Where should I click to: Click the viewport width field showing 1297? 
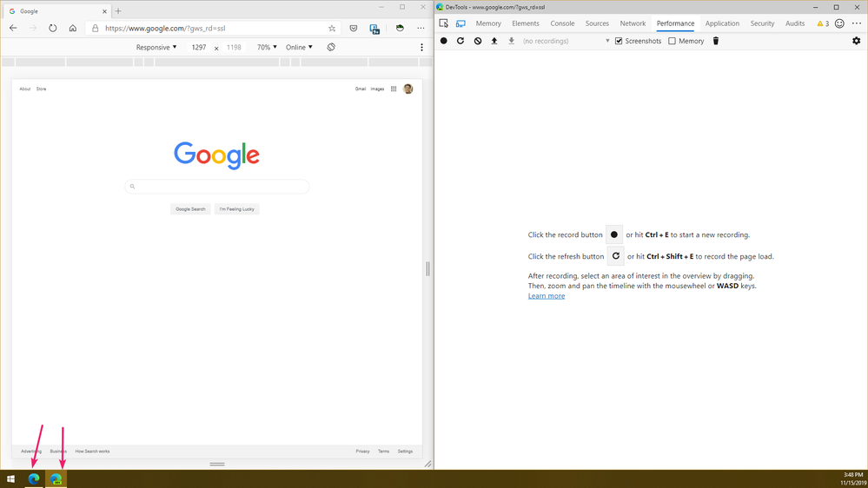(x=199, y=48)
